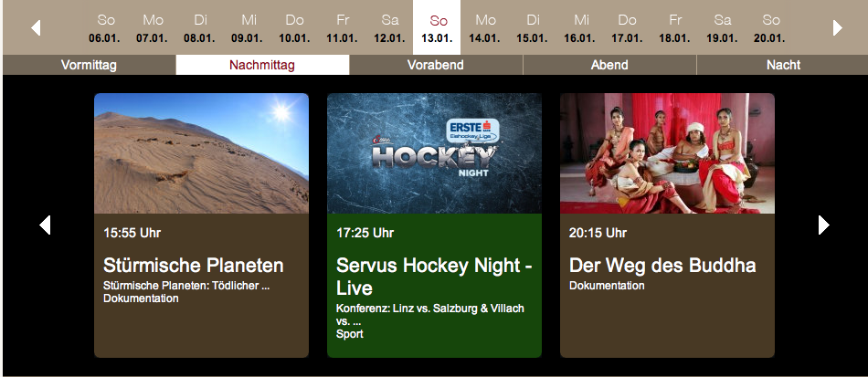The width and height of the screenshot is (868, 377).
Task: Switch to the Nacht tab
Action: [x=783, y=65]
